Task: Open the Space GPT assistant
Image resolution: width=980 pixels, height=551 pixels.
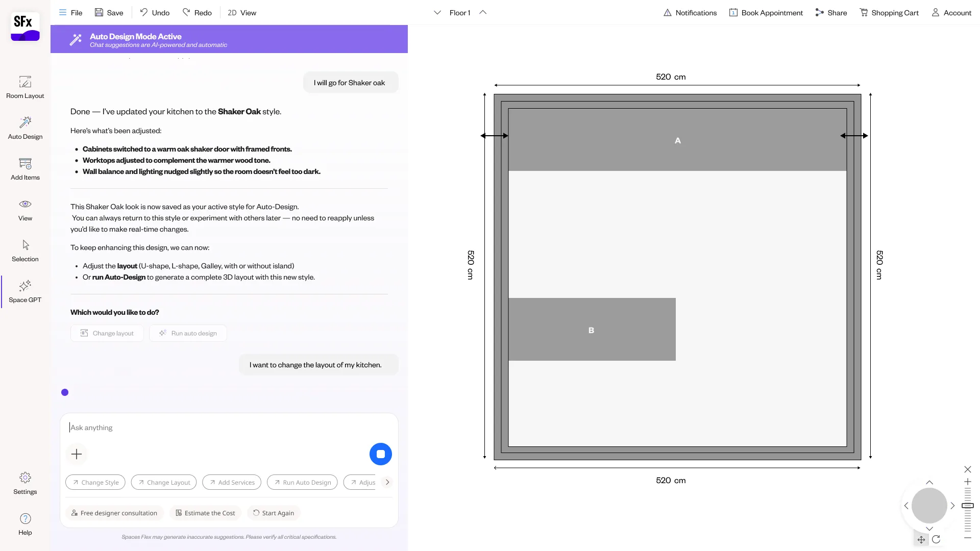Action: pos(25,291)
